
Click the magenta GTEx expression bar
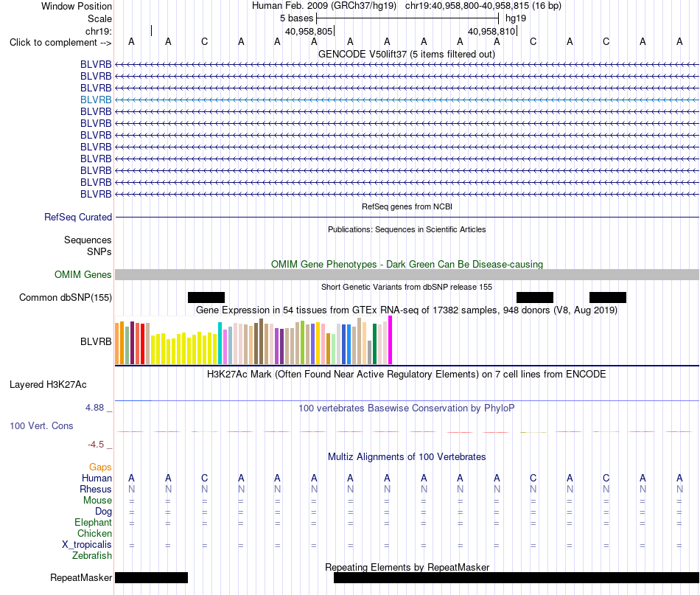(x=391, y=341)
